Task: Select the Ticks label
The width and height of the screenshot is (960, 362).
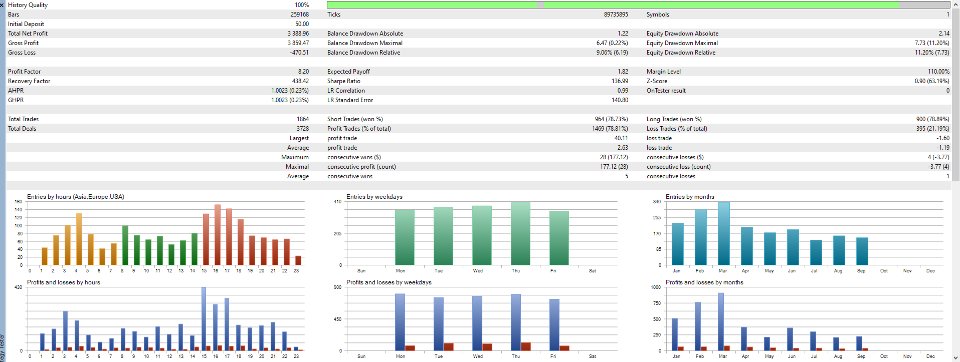Action: tap(334, 14)
